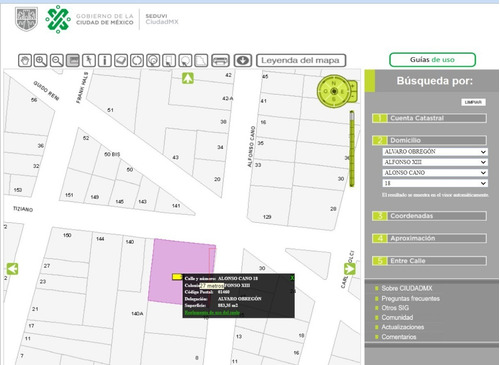Viewport: 500px width, 365px height.
Task: Click the LIMPIAR button
Action: pos(473,102)
